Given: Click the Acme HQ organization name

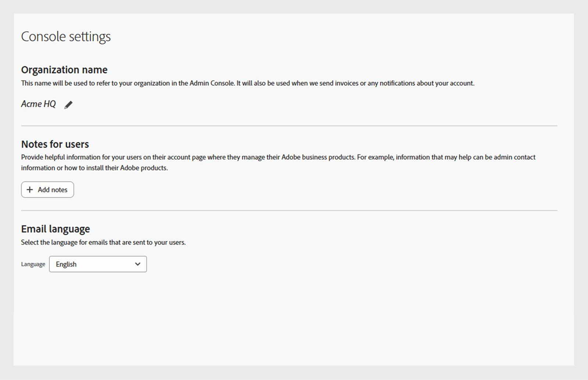Looking at the screenshot, I should [38, 104].
